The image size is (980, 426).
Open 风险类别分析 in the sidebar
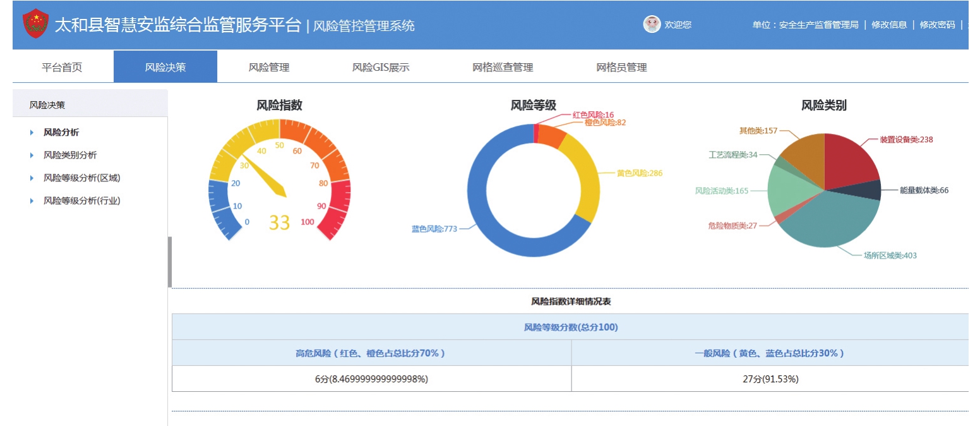tap(70, 155)
